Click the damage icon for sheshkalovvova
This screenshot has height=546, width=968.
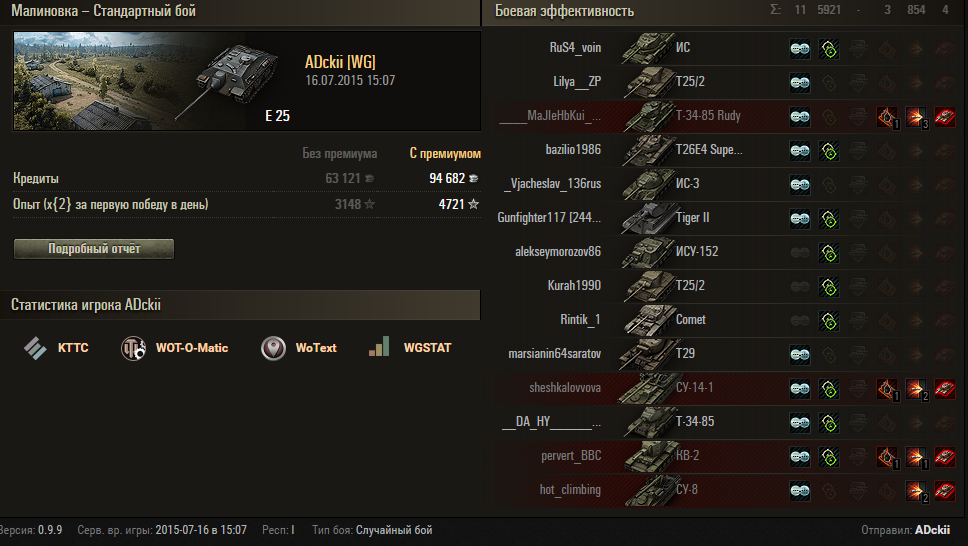click(x=916, y=388)
